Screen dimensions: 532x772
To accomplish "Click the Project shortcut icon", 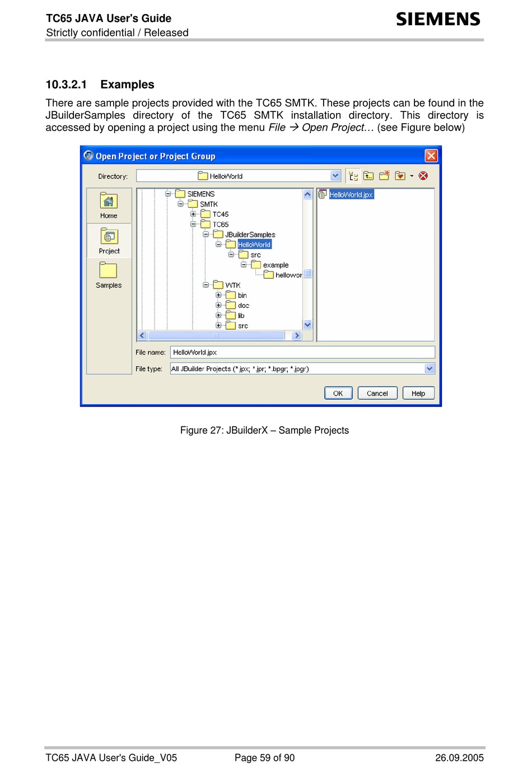I will tap(109, 236).
